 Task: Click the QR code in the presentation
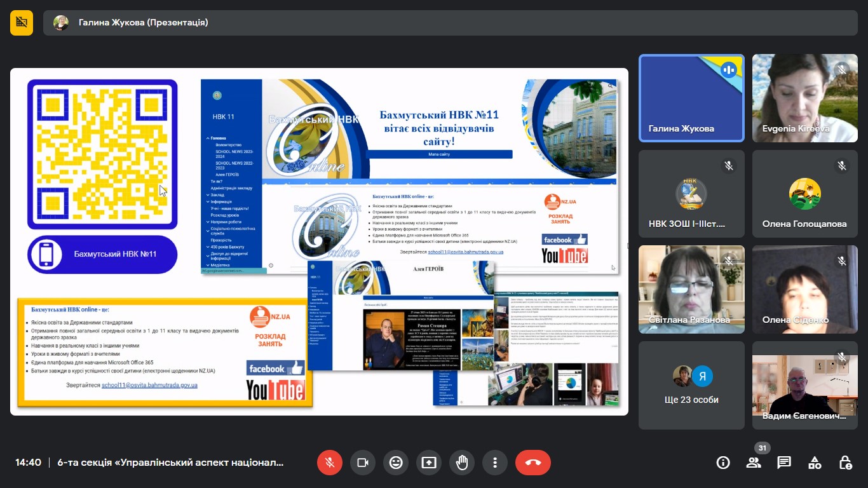(x=102, y=154)
